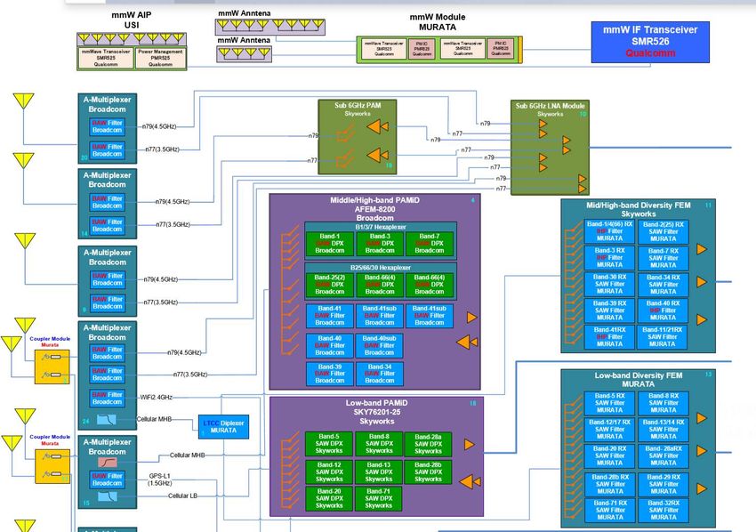
Task: Click the "B1/3/7 Hexaplexer" label
Action: coord(381,227)
